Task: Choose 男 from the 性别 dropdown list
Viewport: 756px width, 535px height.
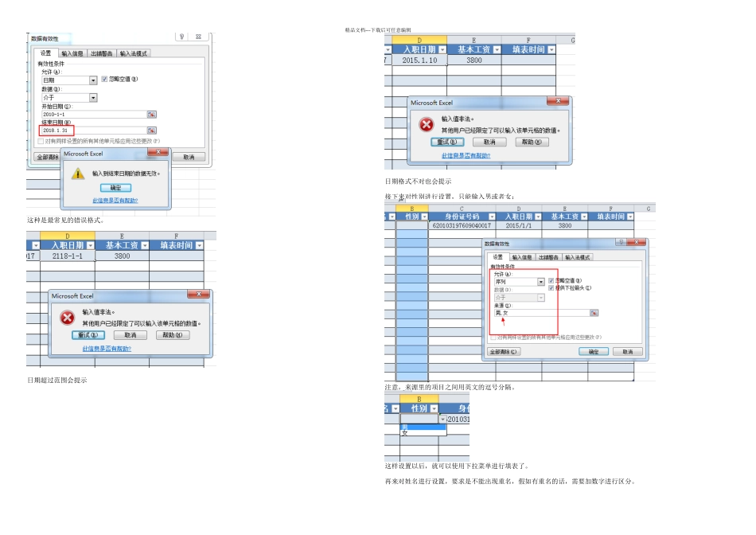Action: click(x=423, y=427)
